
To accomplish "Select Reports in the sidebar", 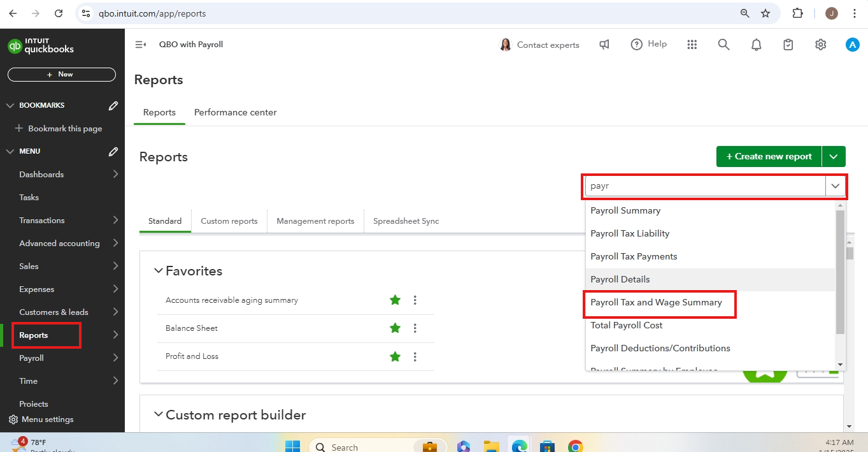I will coord(34,335).
